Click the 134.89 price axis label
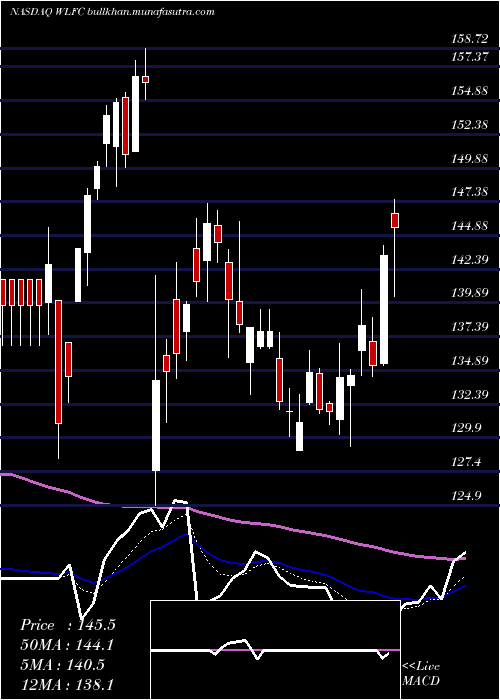 click(469, 360)
